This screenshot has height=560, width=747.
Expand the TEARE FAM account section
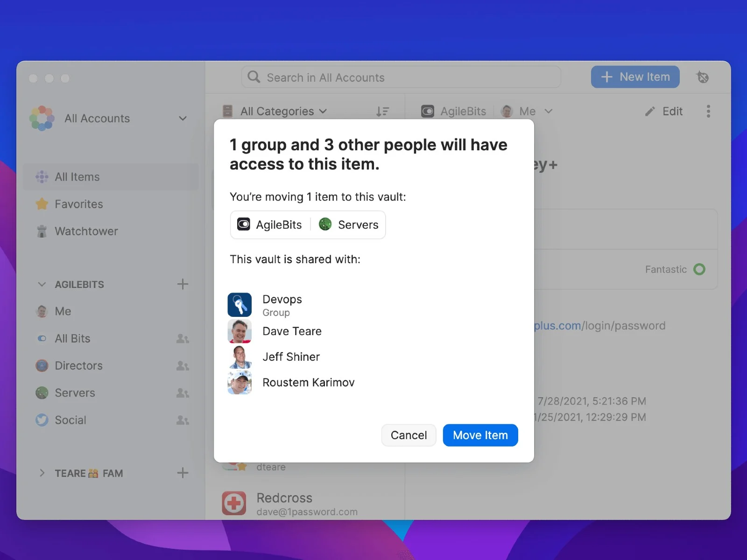click(42, 473)
